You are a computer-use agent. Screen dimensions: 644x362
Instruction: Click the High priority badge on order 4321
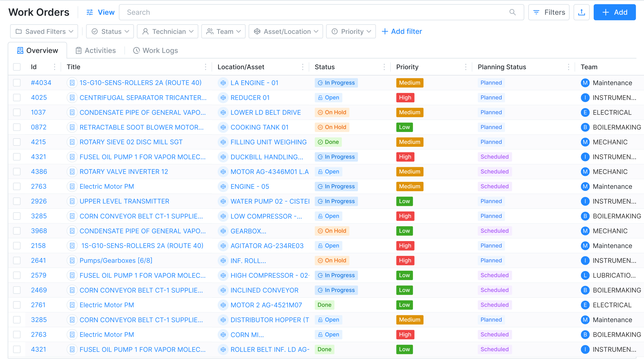405,157
